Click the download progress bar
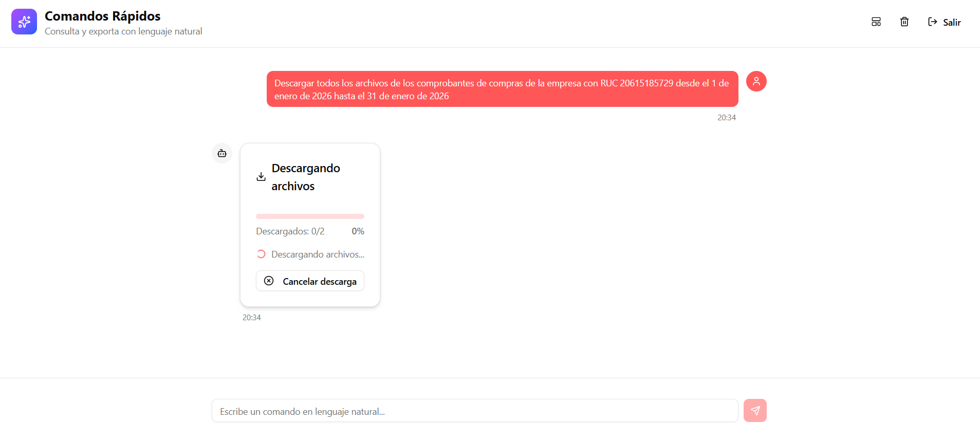The width and height of the screenshot is (980, 440). point(310,216)
